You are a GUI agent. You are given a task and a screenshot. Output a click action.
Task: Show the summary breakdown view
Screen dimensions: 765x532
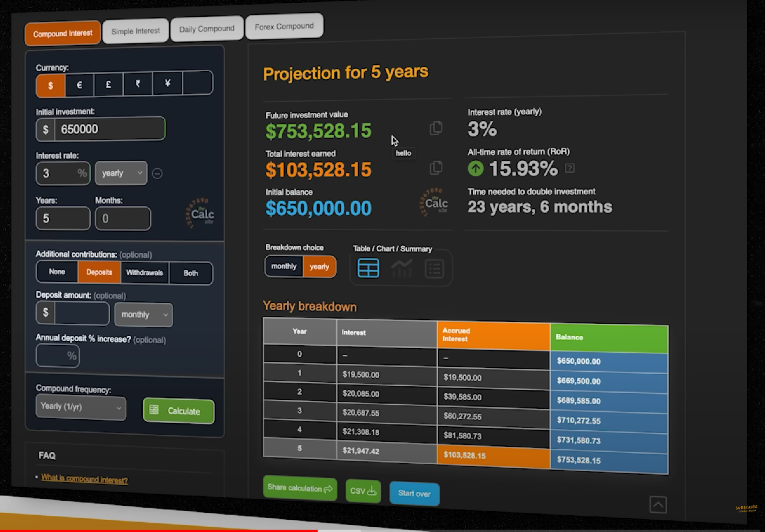[434, 269]
